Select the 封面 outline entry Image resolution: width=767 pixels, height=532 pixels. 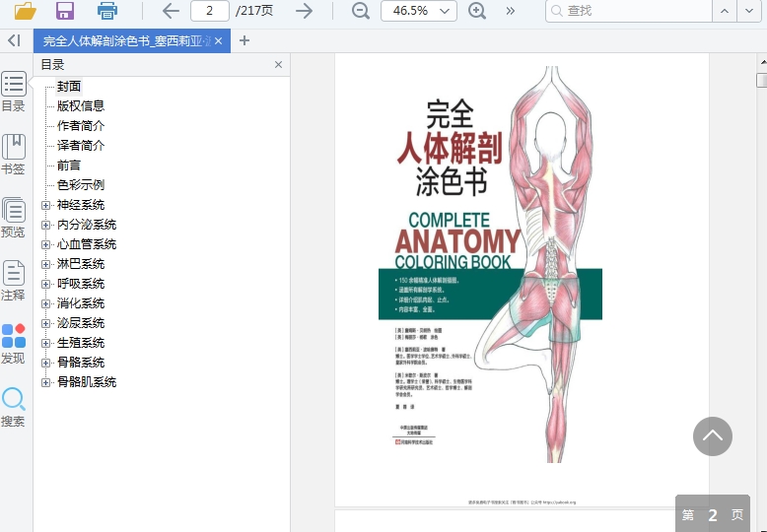68,87
